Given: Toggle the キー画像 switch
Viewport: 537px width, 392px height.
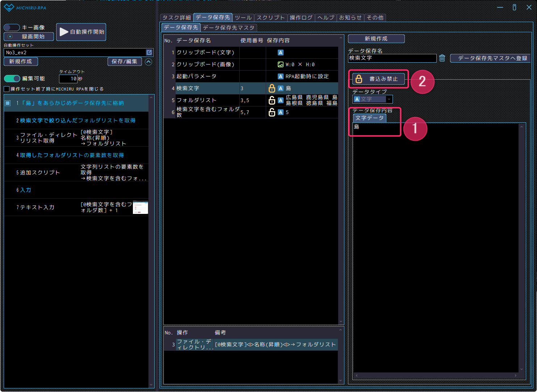Looking at the screenshot, I should [12, 28].
